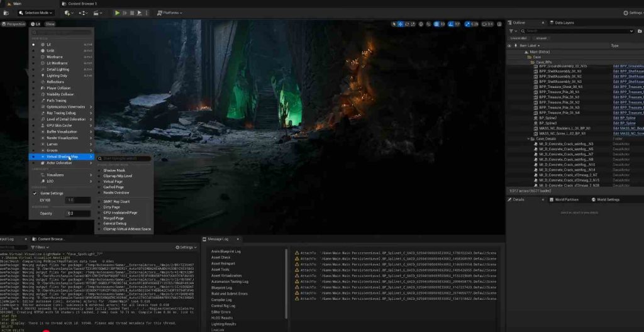644x332 pixels.
Task: Click the Stop simulation button
Action: point(132,13)
